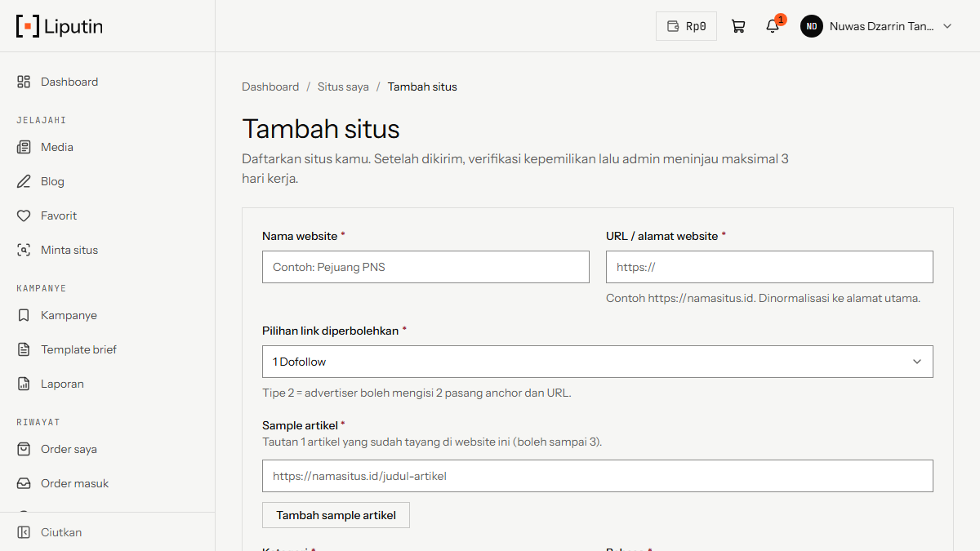Click the Tambah sample artikel button
Image resolution: width=980 pixels, height=551 pixels.
pos(336,515)
